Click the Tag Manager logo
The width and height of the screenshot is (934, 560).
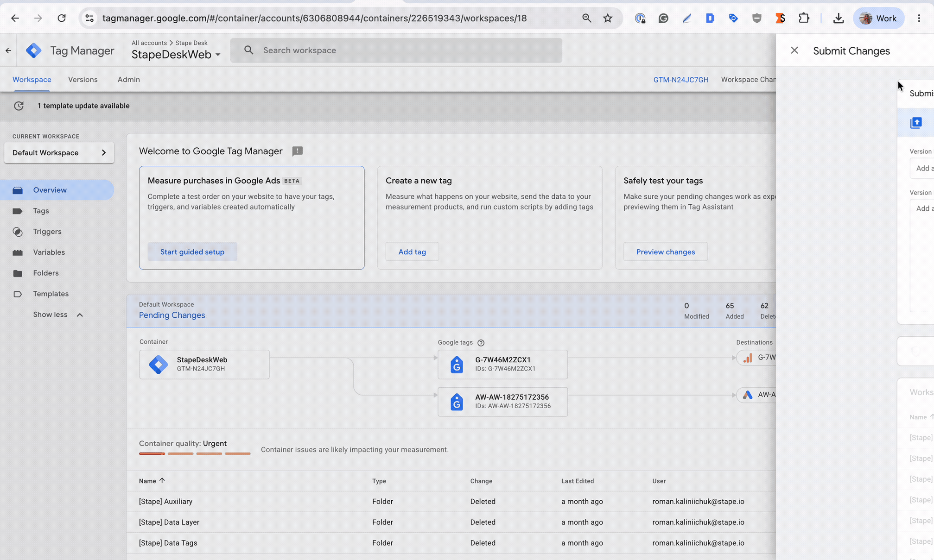point(34,50)
